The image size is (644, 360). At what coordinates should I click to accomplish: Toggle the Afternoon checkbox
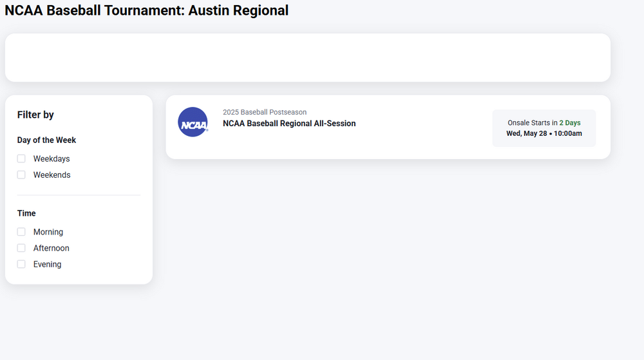[x=21, y=248]
